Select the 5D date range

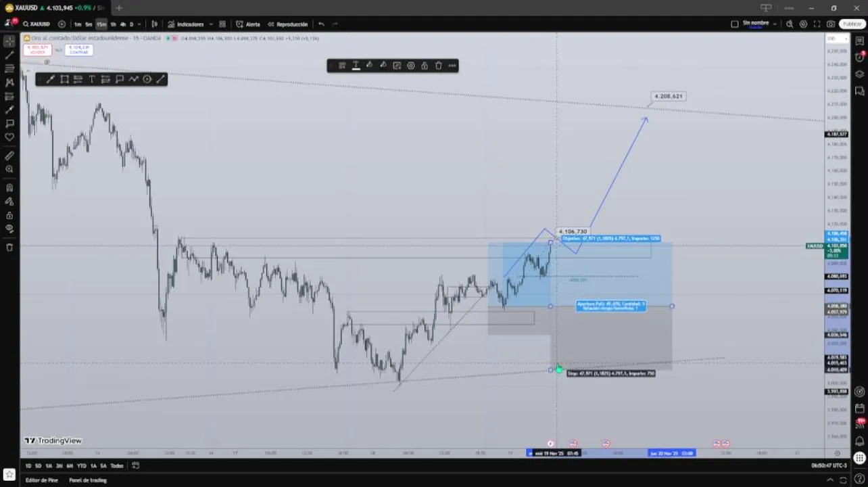tap(38, 465)
